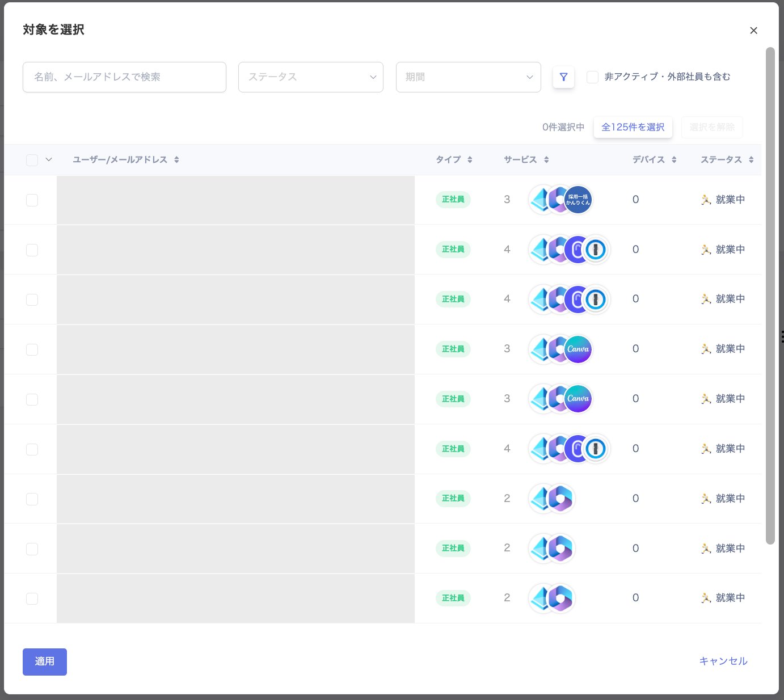The width and height of the screenshot is (784, 700).
Task: Toggle the header select-all checkbox
Action: click(32, 160)
